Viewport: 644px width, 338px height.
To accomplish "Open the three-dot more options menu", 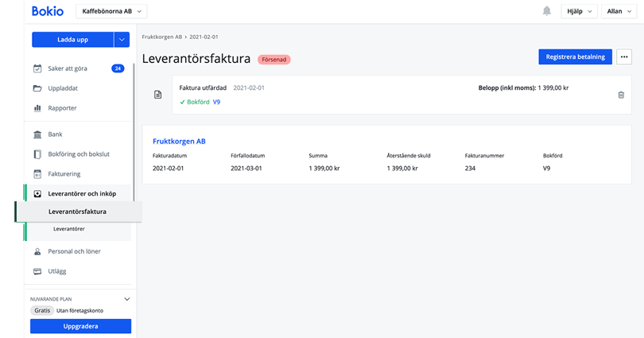I will coord(623,56).
